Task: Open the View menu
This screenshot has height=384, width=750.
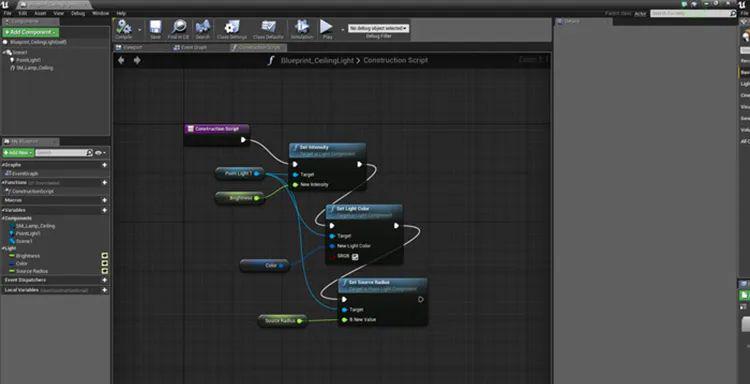Action: click(59, 13)
